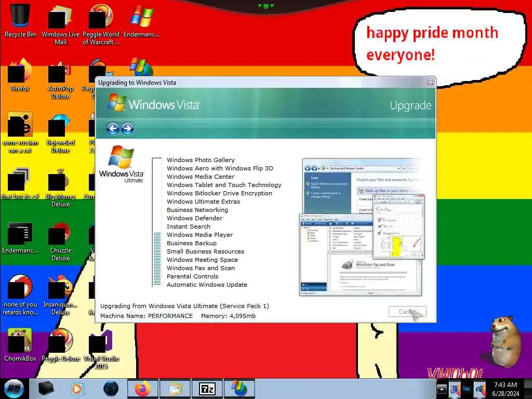The height and width of the screenshot is (399, 532).
Task: Click 'Windows Tablet and Touch Technology' entry
Action: (x=224, y=185)
